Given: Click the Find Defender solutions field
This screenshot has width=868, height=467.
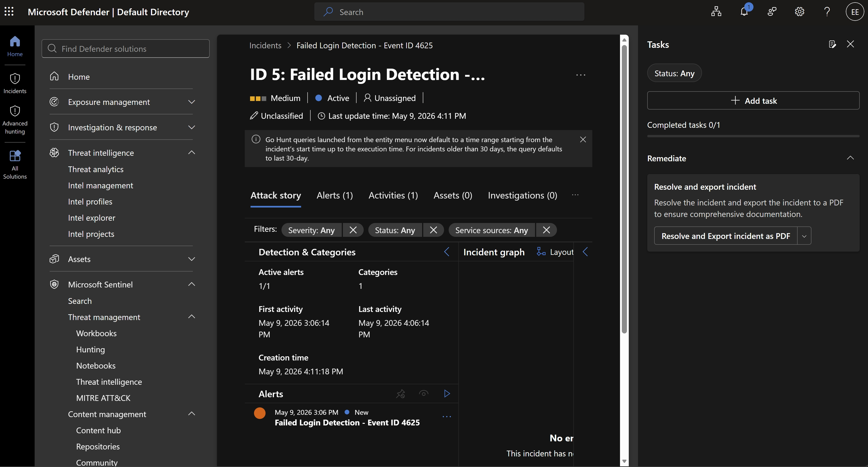Looking at the screenshot, I should pos(125,49).
